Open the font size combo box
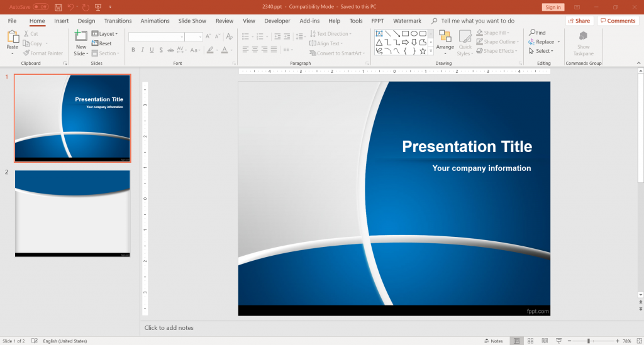644x345 pixels. 194,37
